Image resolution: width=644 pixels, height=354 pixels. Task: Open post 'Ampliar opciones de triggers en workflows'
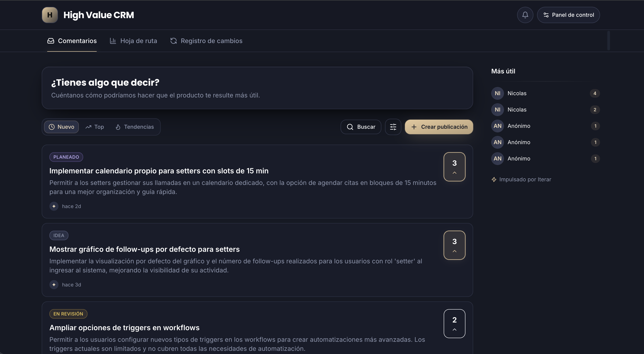pos(124,327)
